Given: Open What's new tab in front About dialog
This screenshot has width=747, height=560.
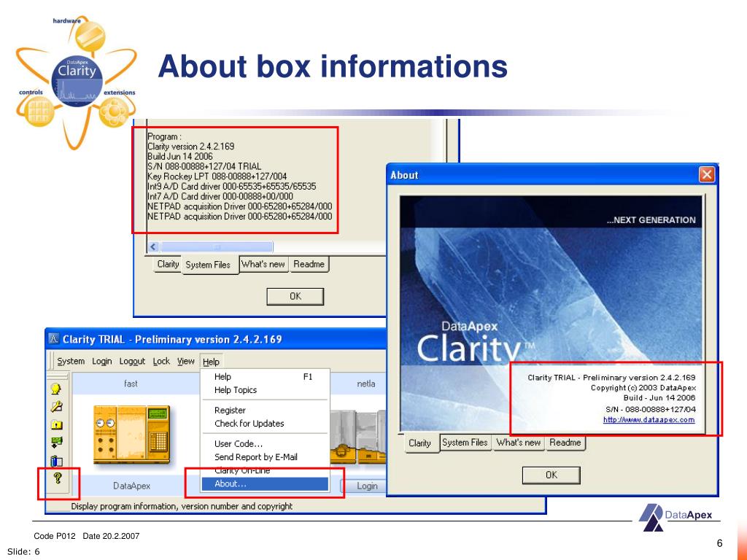Looking at the screenshot, I should click(x=519, y=443).
